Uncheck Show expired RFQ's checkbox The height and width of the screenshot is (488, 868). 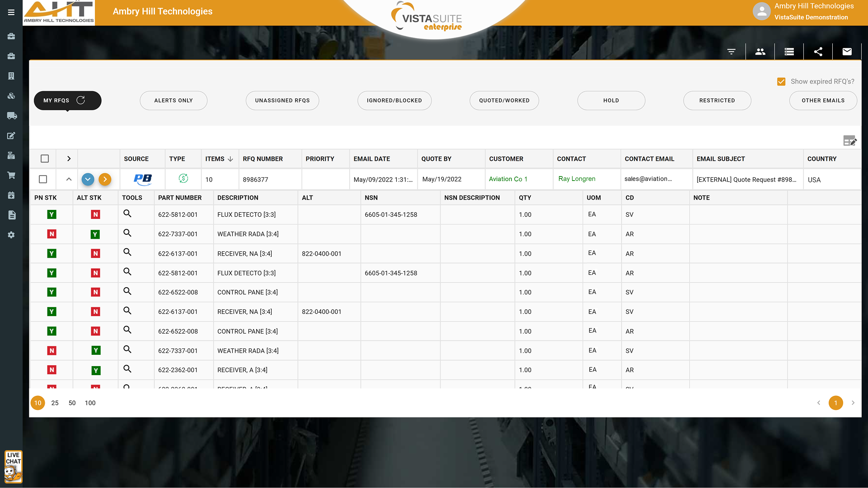pos(781,82)
